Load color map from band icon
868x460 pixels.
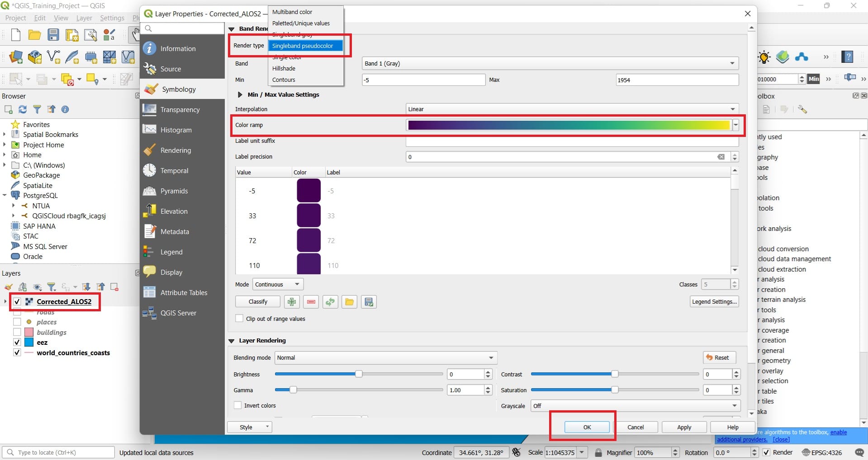pos(330,302)
